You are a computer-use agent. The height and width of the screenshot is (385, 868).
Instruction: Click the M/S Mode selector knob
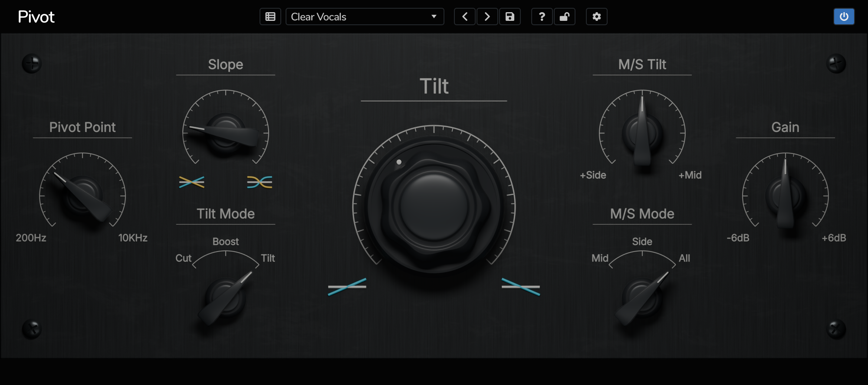[642, 298]
